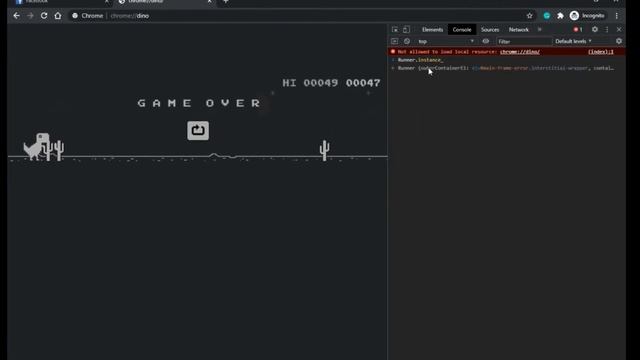Close the DevTools panel
The width and height of the screenshot is (640, 360).
(x=619, y=29)
